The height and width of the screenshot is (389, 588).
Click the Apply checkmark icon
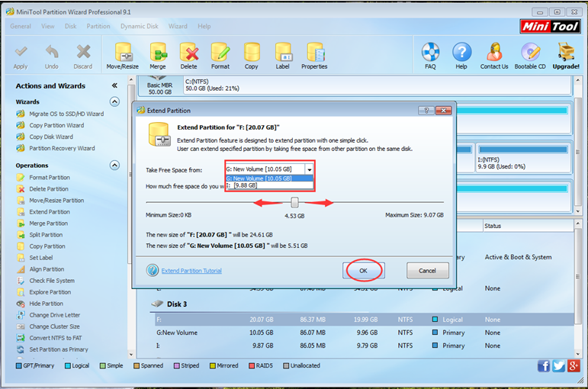point(21,52)
